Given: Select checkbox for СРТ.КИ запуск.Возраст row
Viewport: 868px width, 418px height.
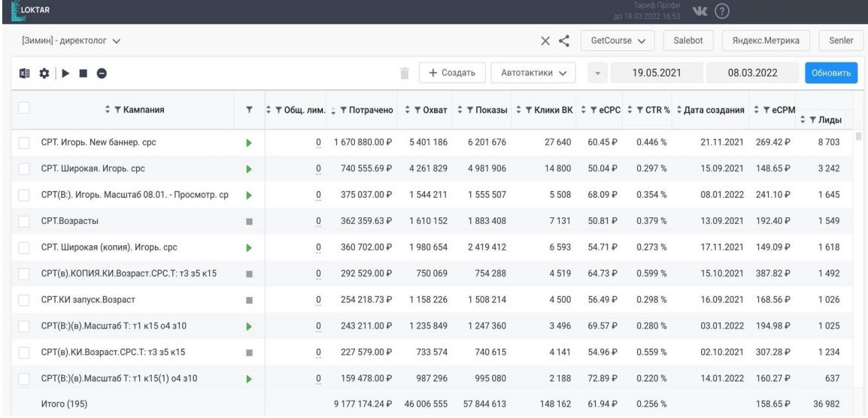Looking at the screenshot, I should 24,300.
